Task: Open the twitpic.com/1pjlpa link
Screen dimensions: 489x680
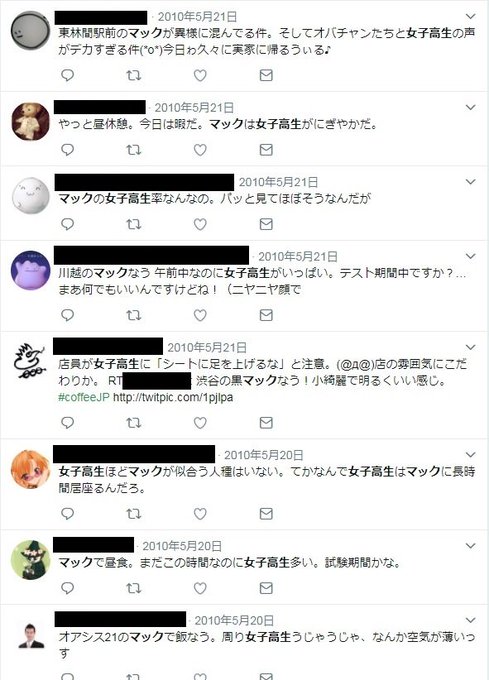Action: [173, 397]
